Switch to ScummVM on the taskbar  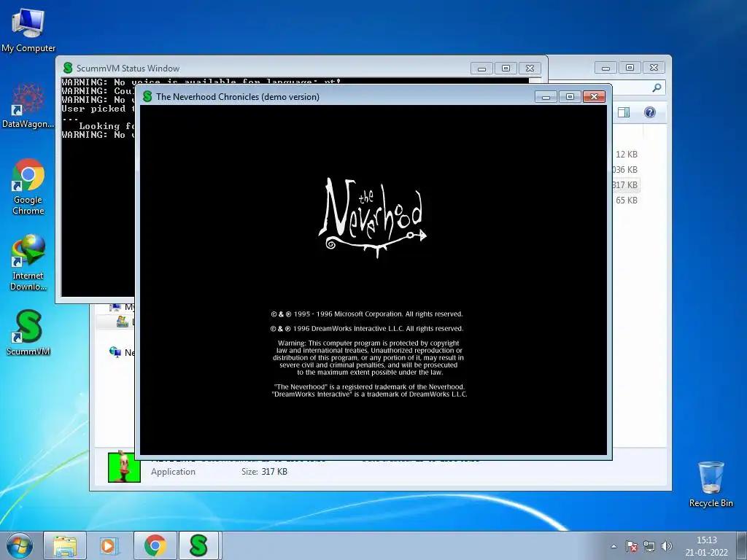(x=199, y=545)
